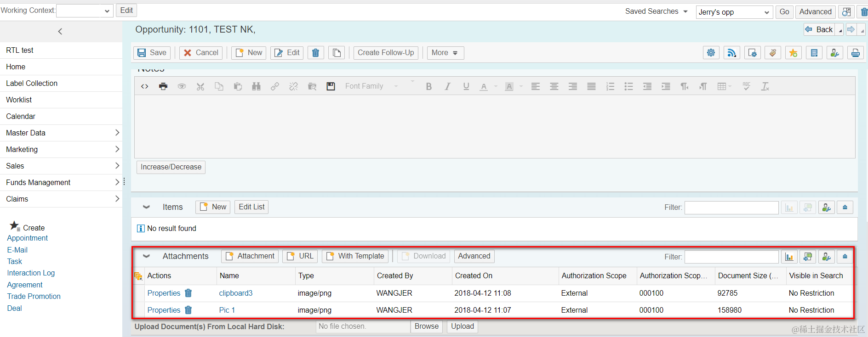Create a Trade Promotion from quick links
Screen dimensions: 868x337
click(34, 296)
